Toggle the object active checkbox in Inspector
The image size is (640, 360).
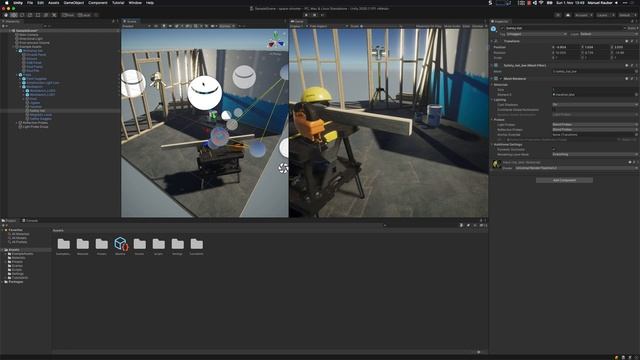502,28
